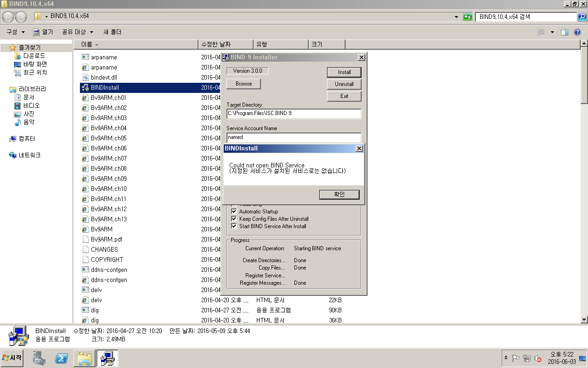Click the 시작 Start button

pos(13,358)
